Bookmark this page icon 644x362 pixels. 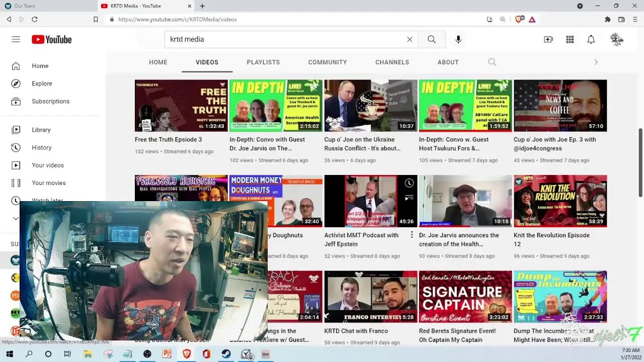point(96,19)
